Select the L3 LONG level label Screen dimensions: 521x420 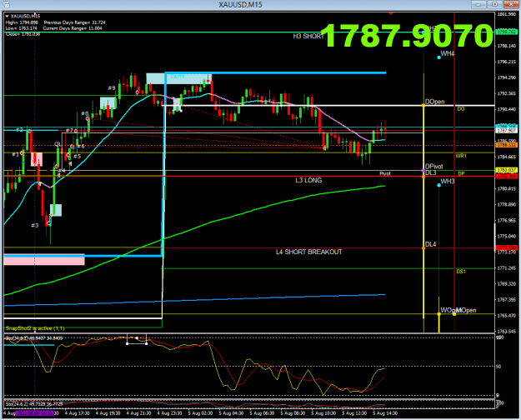coord(308,181)
